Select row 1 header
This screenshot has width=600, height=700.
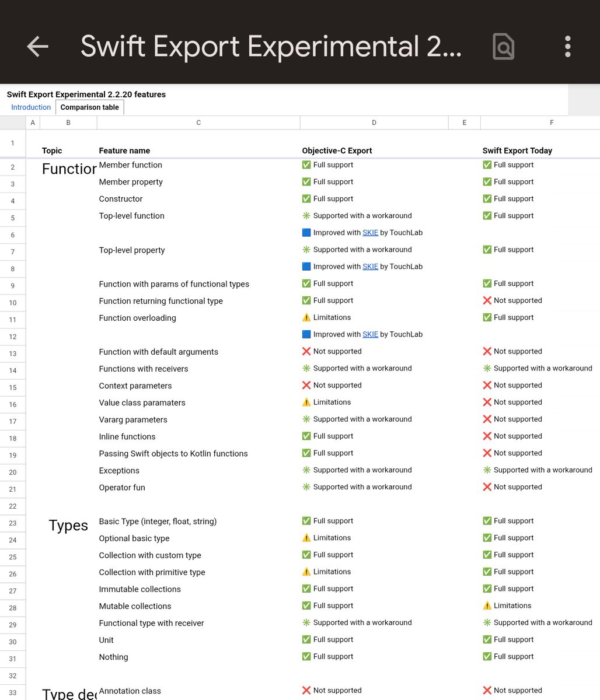tap(13, 143)
